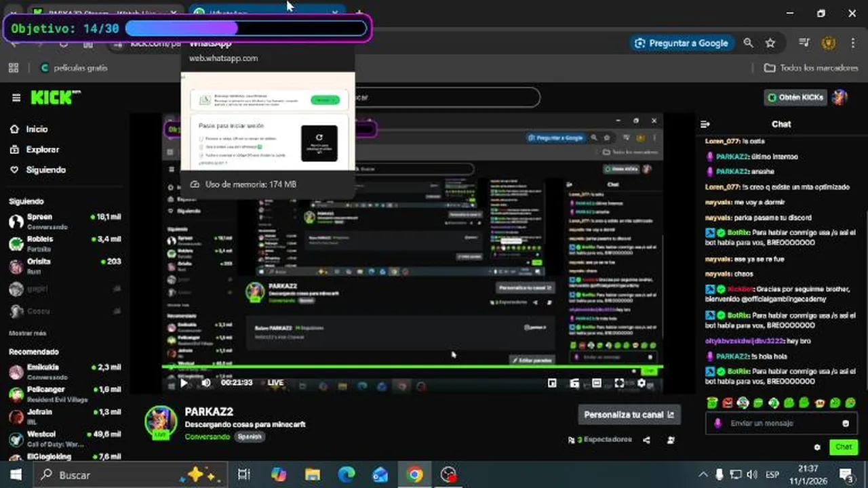Show hidden system tray icons
Image resolution: width=868 pixels, height=488 pixels.
[703, 475]
